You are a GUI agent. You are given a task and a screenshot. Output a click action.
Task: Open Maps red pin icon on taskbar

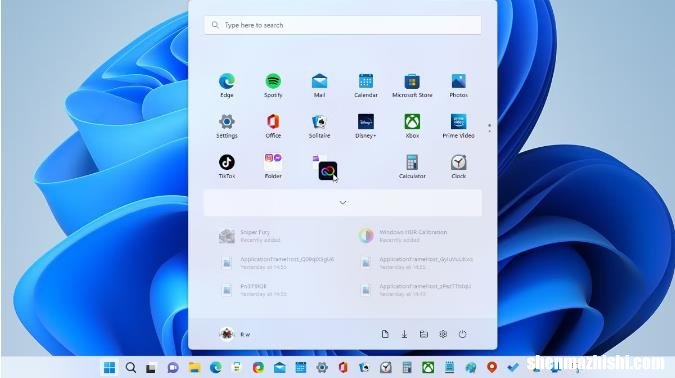[492, 368]
